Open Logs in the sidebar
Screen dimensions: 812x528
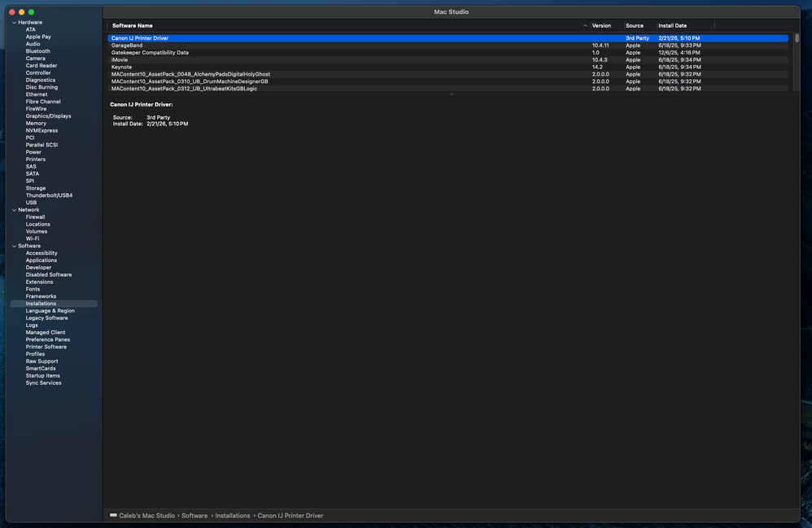pos(32,325)
